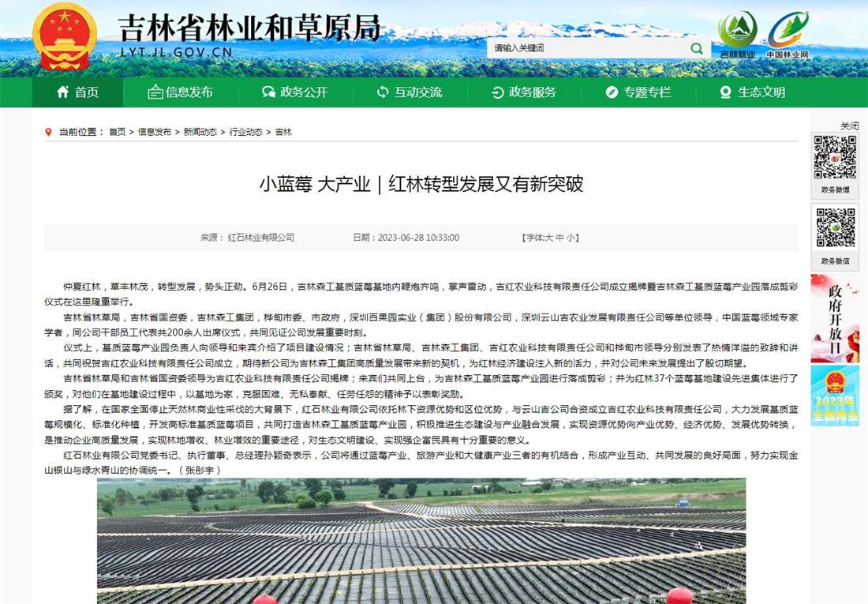The image size is (868, 604).
Task: Click the 政务微信 QR code
Action: [835, 227]
